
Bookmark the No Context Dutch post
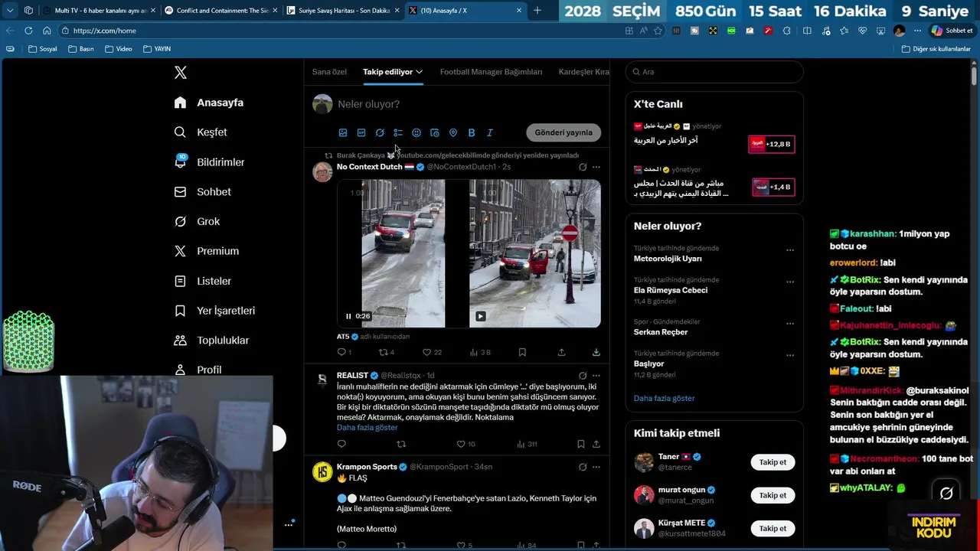(x=522, y=352)
